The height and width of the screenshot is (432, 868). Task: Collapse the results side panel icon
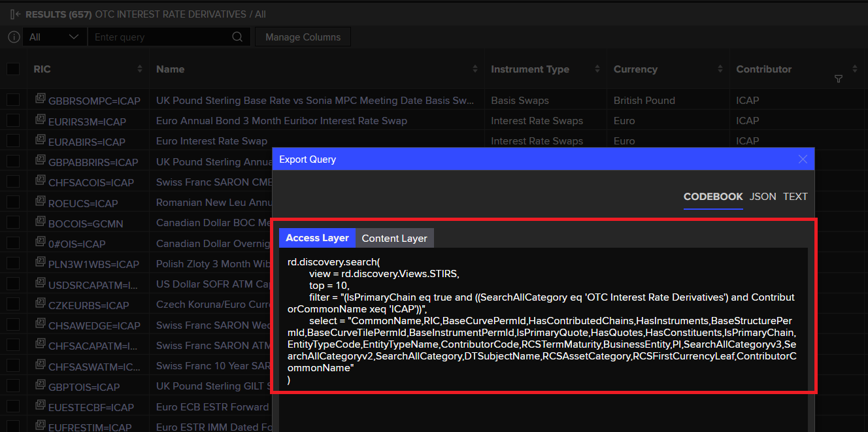(16, 14)
